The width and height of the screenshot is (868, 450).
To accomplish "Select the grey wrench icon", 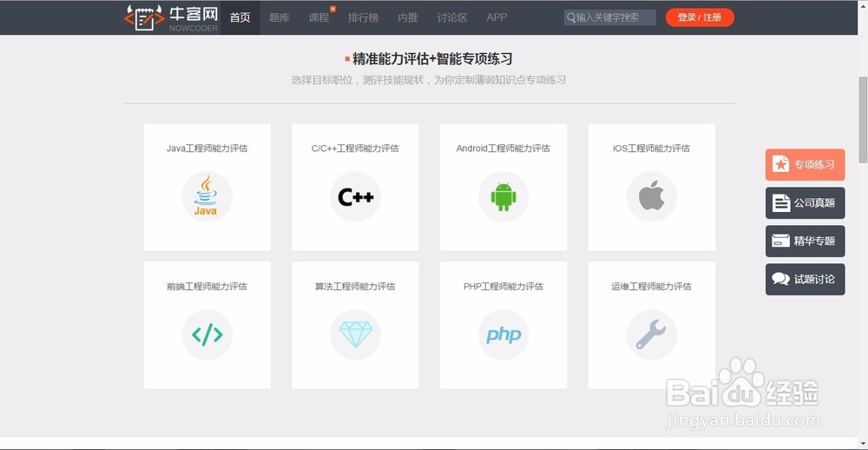I will point(651,334).
